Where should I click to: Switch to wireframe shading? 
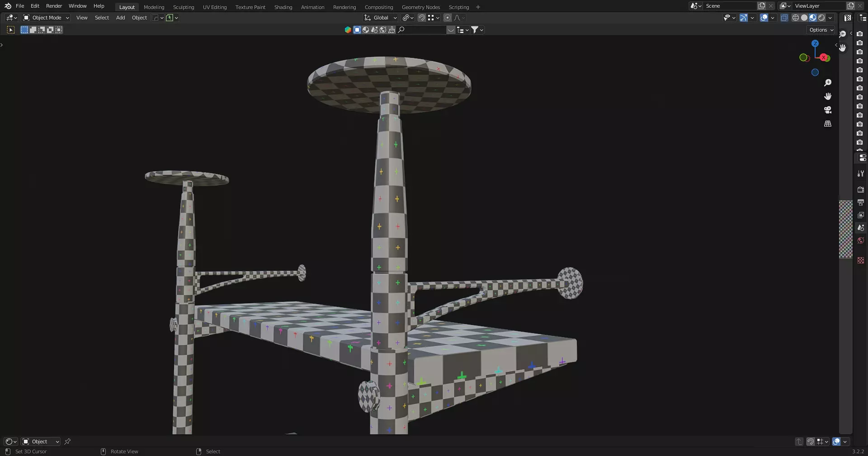796,18
